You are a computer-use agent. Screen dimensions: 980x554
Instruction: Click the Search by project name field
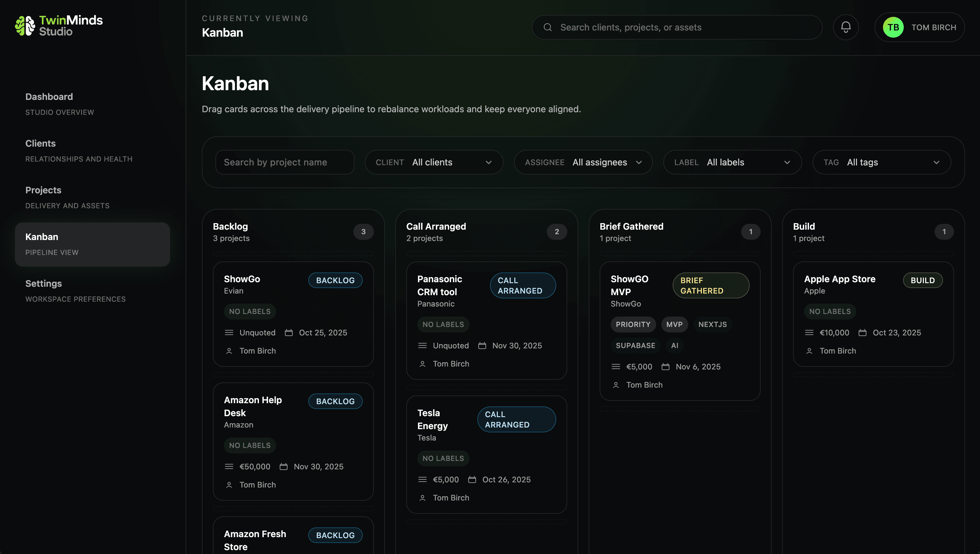point(285,162)
